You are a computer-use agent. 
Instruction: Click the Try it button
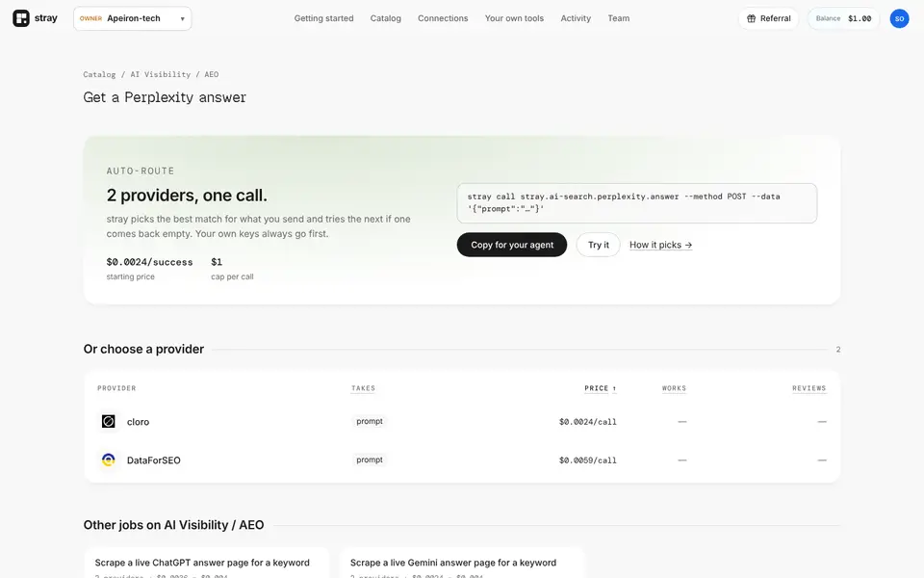pyautogui.click(x=598, y=245)
